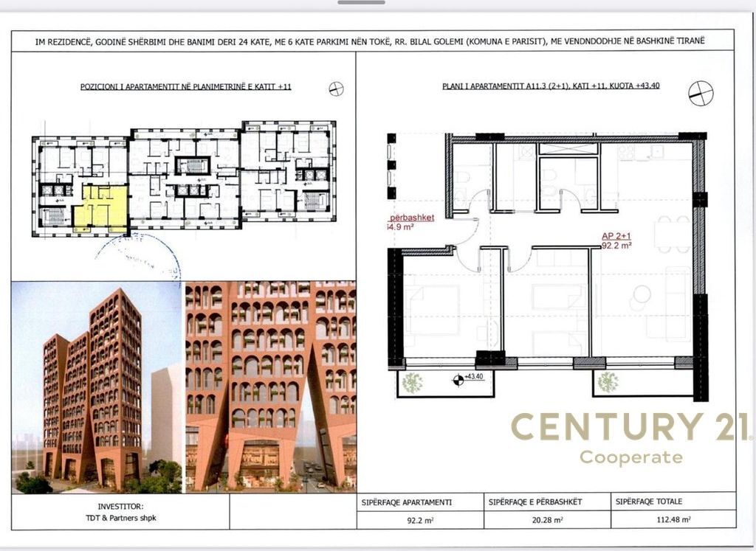Toggle visibility of the përbashkët shared area label
Viewport: 756px width, 551px height.
[410, 218]
